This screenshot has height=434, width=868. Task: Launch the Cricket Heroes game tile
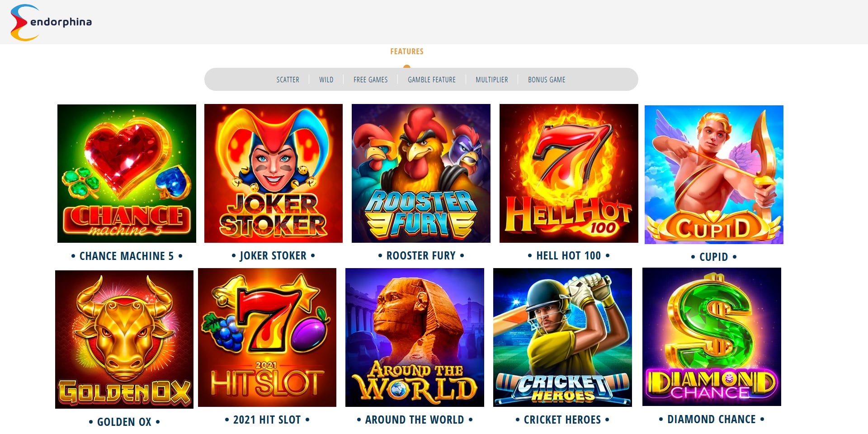click(562, 338)
